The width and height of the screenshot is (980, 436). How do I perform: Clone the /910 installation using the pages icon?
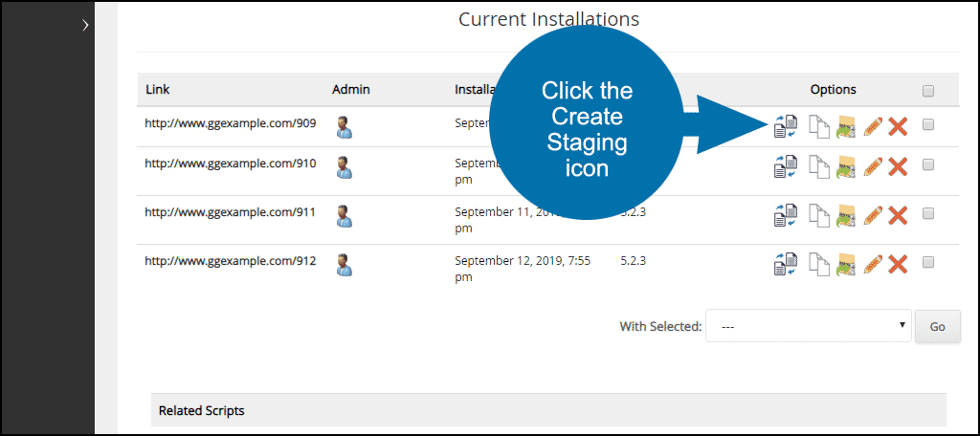[819, 166]
